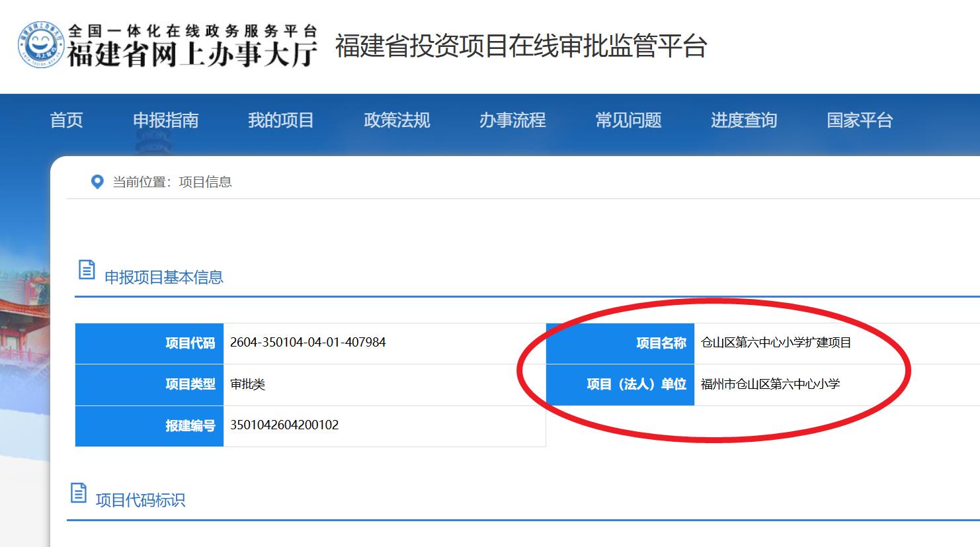Open 进度查询 from the navigation bar
Screen dimensions: 980x547
(x=744, y=120)
